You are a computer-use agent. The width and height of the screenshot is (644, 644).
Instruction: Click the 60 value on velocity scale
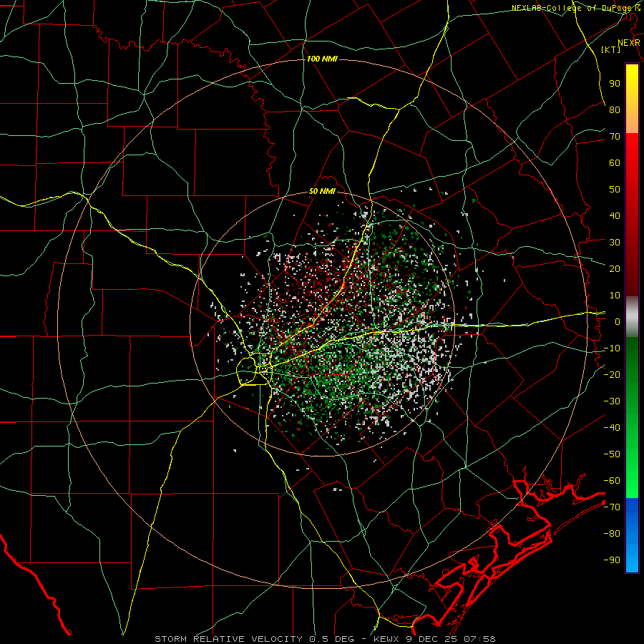click(615, 162)
